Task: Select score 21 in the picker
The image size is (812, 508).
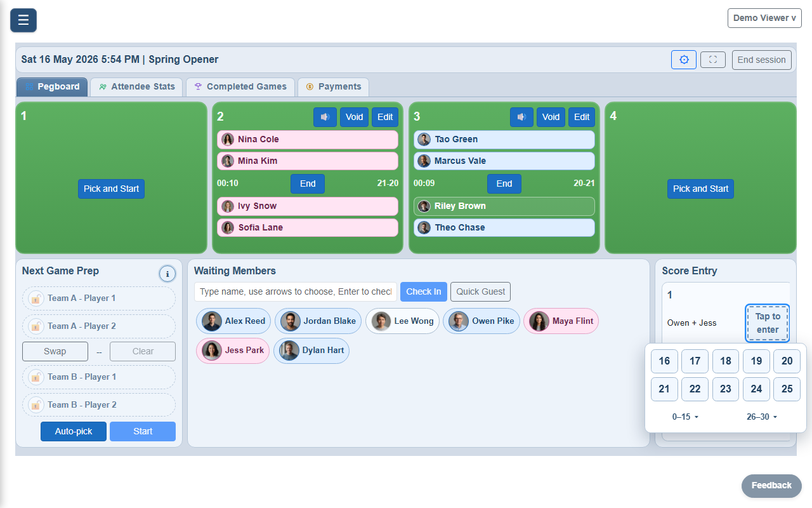Action: click(664, 389)
